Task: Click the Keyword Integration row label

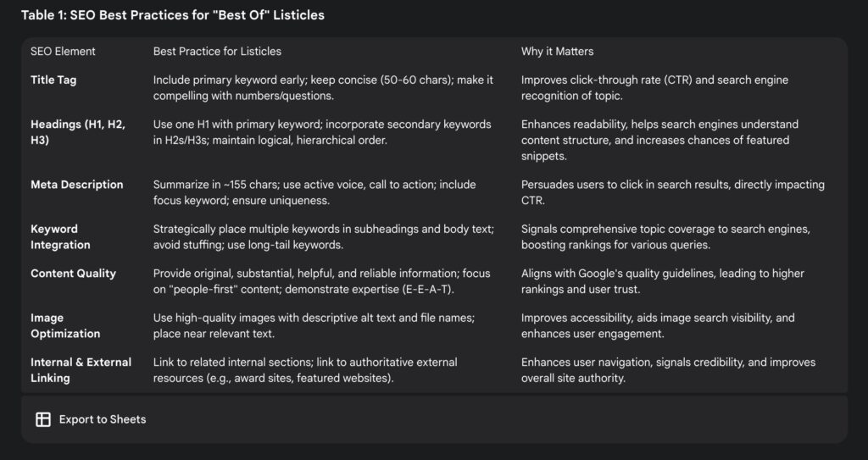Action: pos(60,237)
